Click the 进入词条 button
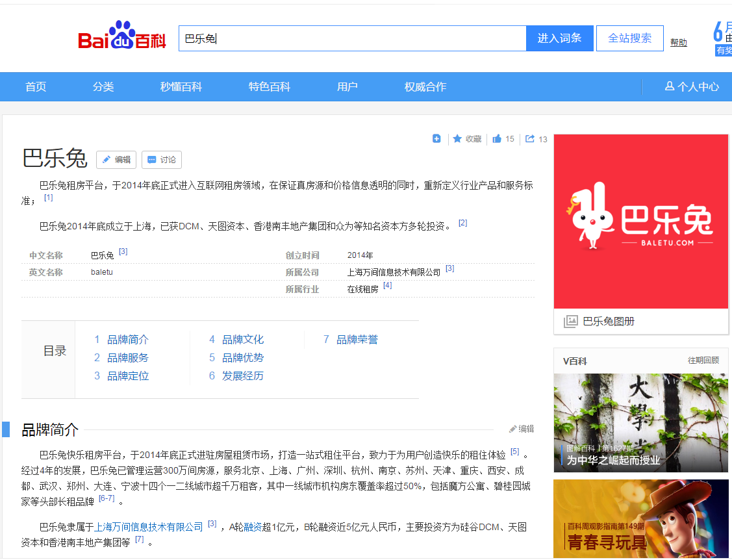732x560 pixels. [560, 38]
